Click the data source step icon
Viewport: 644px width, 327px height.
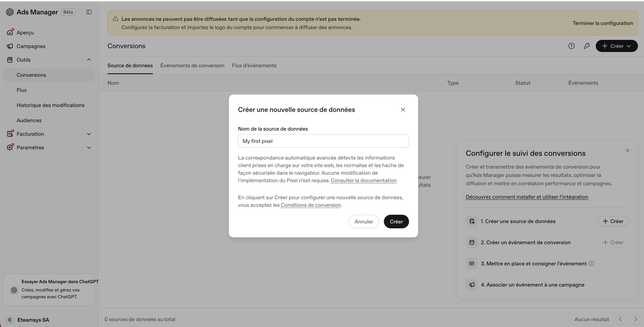click(472, 221)
